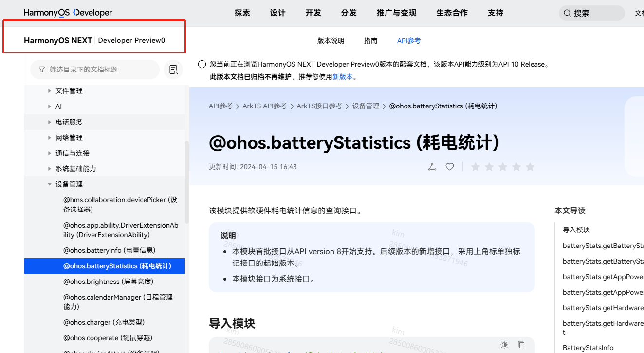Viewport: 644px width, 353px height.
Task: Toggle code block light/dark theme icon
Action: point(504,345)
